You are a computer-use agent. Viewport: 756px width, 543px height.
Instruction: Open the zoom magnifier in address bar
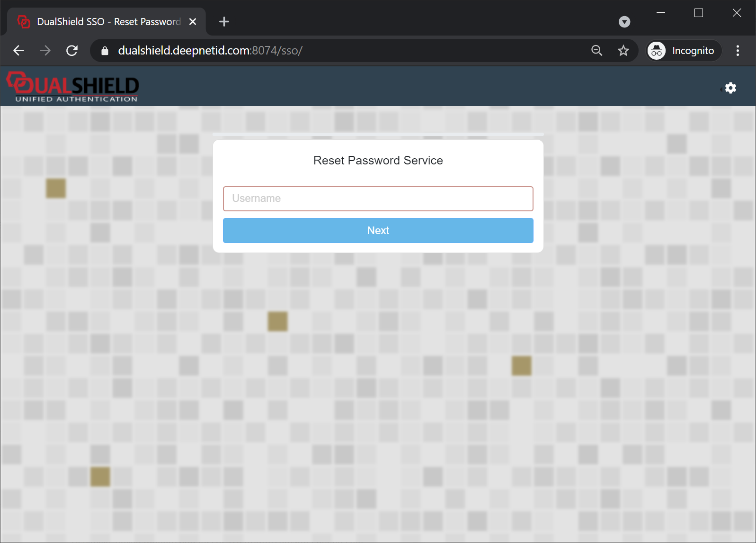(x=596, y=51)
